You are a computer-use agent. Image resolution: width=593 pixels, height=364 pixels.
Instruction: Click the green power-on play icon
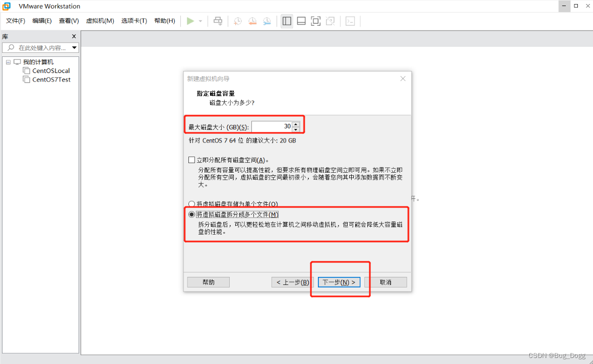point(190,21)
